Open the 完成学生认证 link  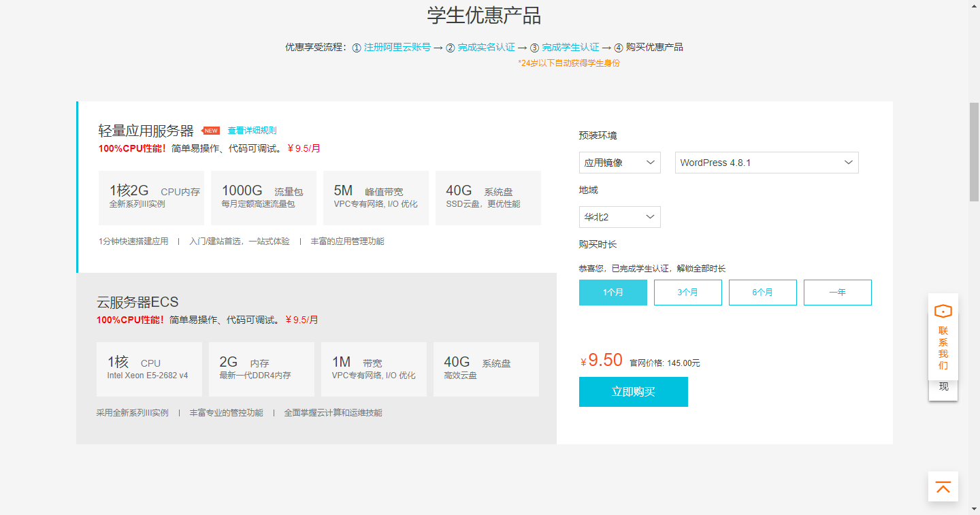click(x=570, y=47)
